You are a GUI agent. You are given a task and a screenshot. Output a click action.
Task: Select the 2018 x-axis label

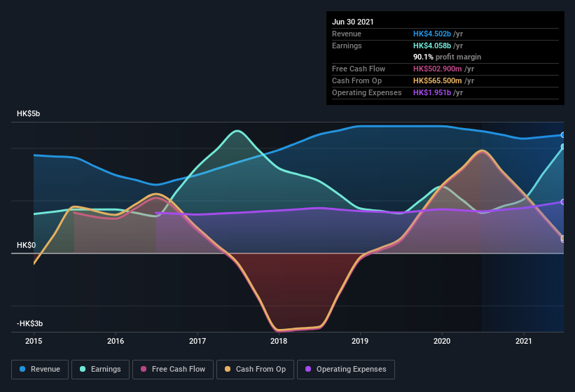click(x=279, y=341)
